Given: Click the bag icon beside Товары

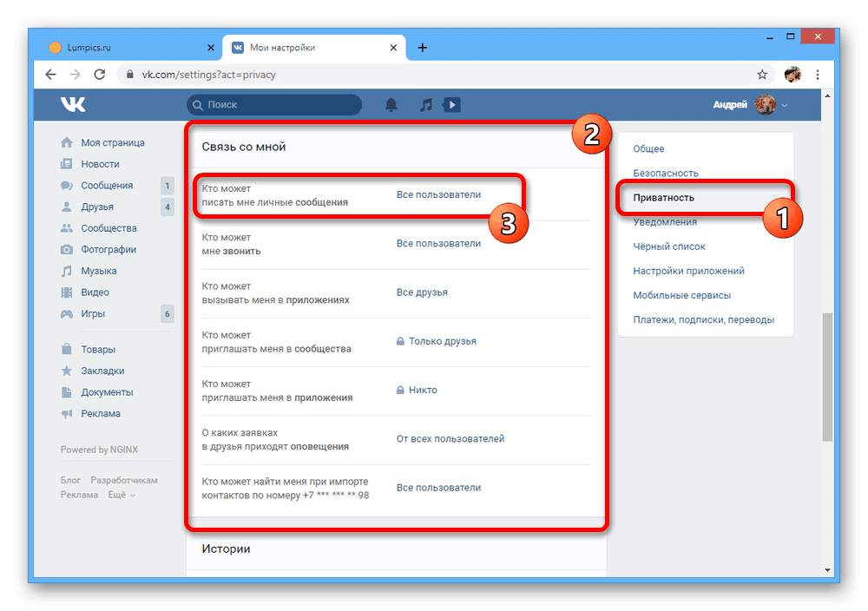Looking at the screenshot, I should point(67,349).
